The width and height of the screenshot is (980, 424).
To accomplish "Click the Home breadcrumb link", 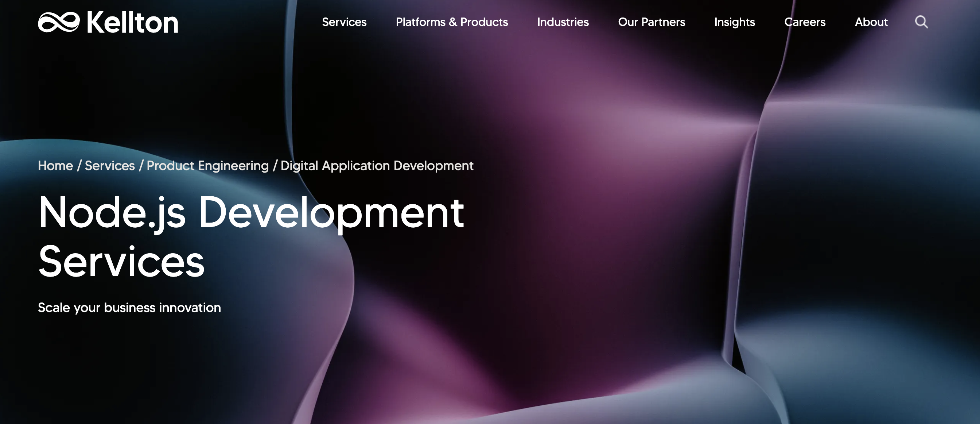I will (55, 166).
